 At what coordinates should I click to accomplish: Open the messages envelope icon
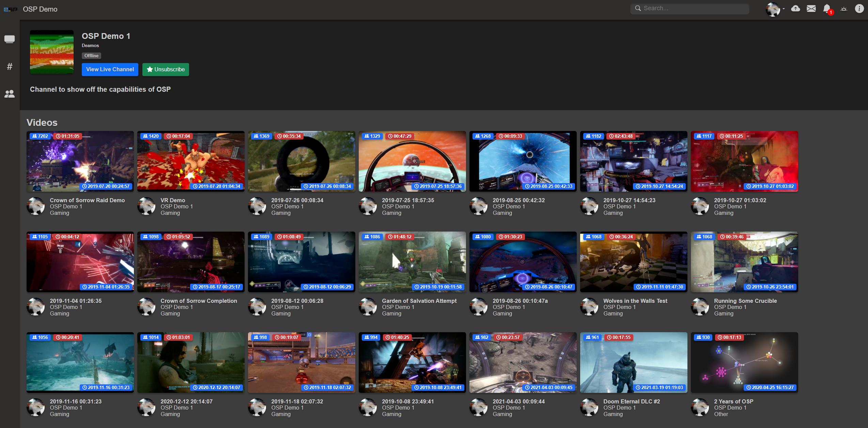click(811, 9)
